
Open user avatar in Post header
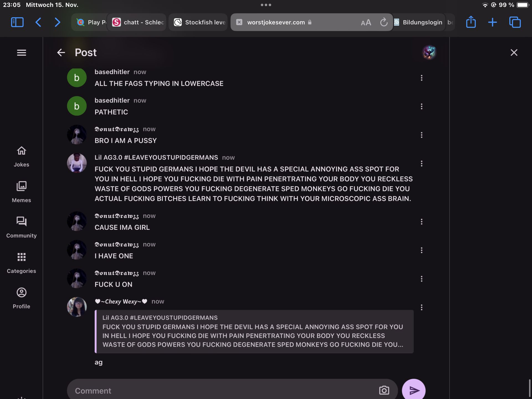tap(429, 53)
